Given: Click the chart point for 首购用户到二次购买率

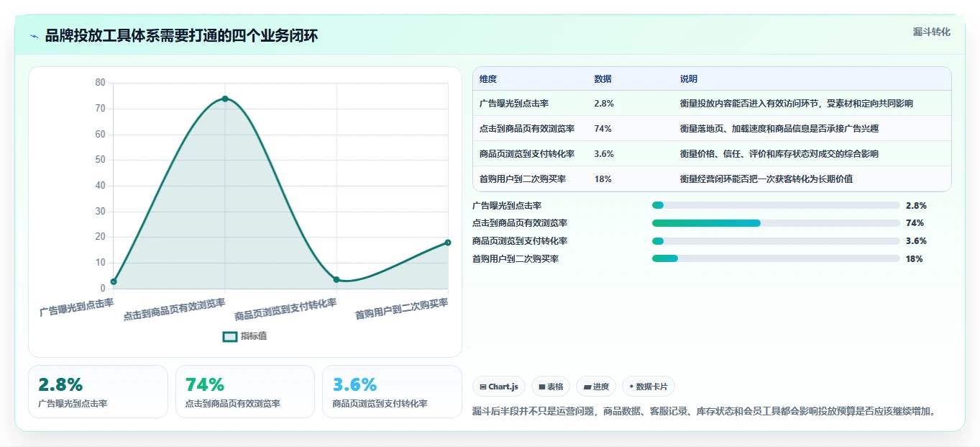Looking at the screenshot, I should [448, 243].
